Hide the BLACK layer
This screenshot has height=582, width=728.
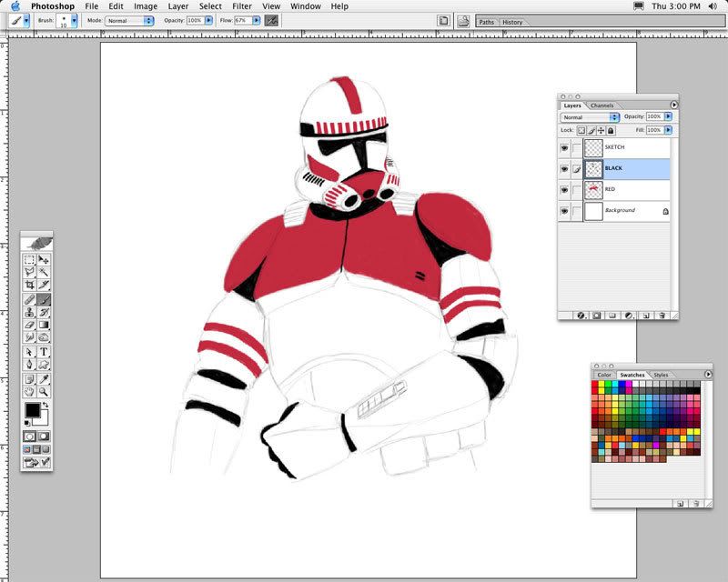pos(564,169)
